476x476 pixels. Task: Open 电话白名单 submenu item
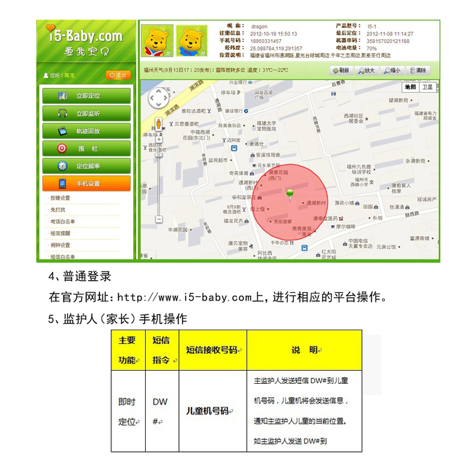pyautogui.click(x=63, y=222)
